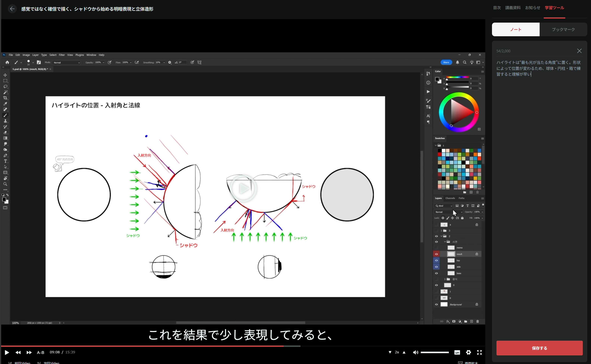
Task: Hide the side layer
Action: click(436, 267)
